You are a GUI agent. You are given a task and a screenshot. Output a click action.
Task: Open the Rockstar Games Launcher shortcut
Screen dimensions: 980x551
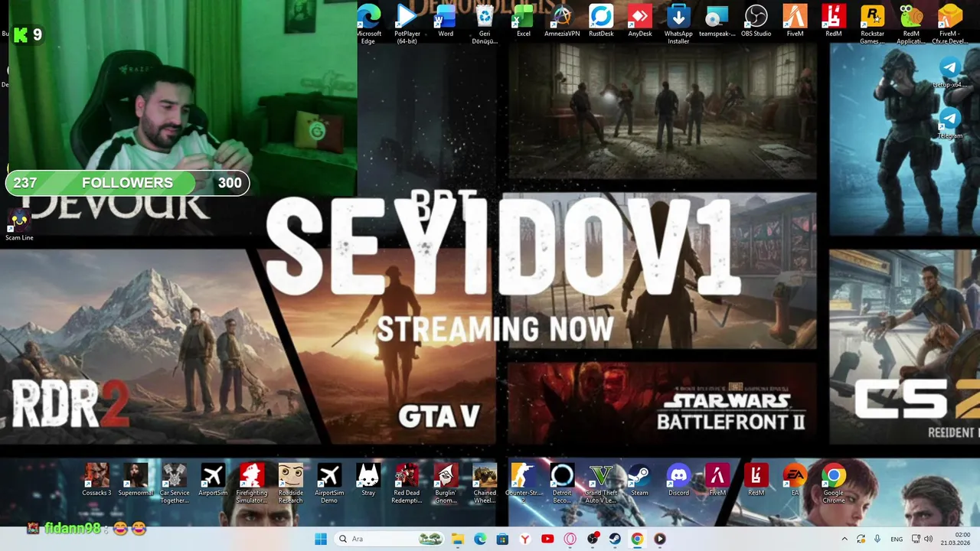(x=872, y=23)
